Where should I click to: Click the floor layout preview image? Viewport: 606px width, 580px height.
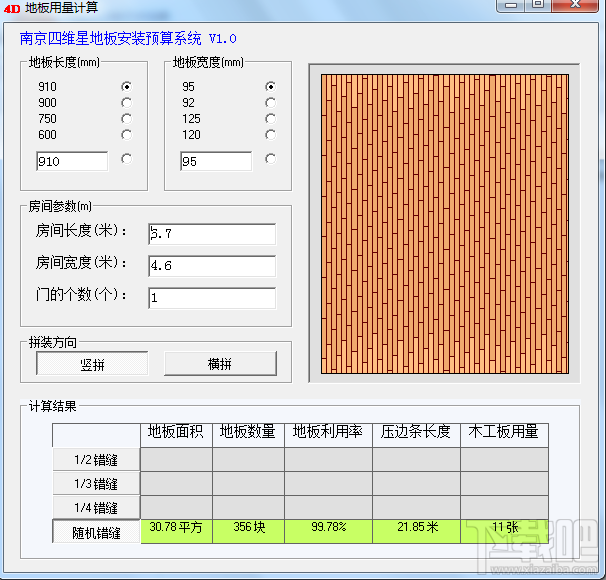445,224
